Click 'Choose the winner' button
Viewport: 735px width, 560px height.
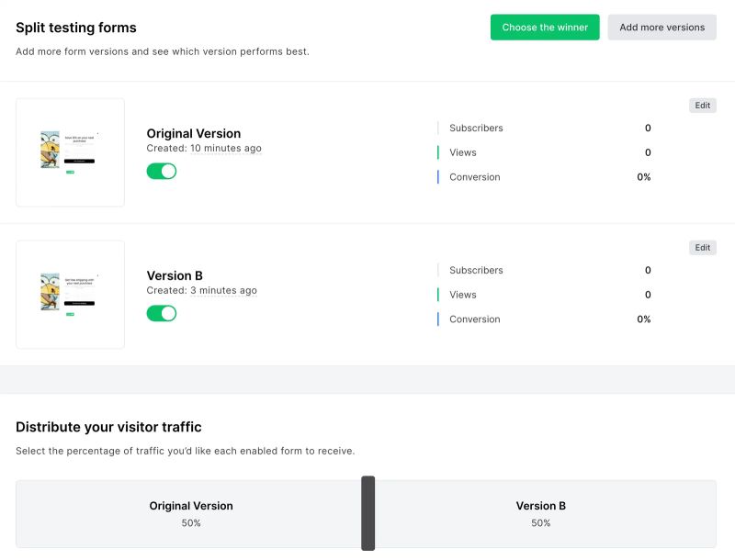pos(544,28)
